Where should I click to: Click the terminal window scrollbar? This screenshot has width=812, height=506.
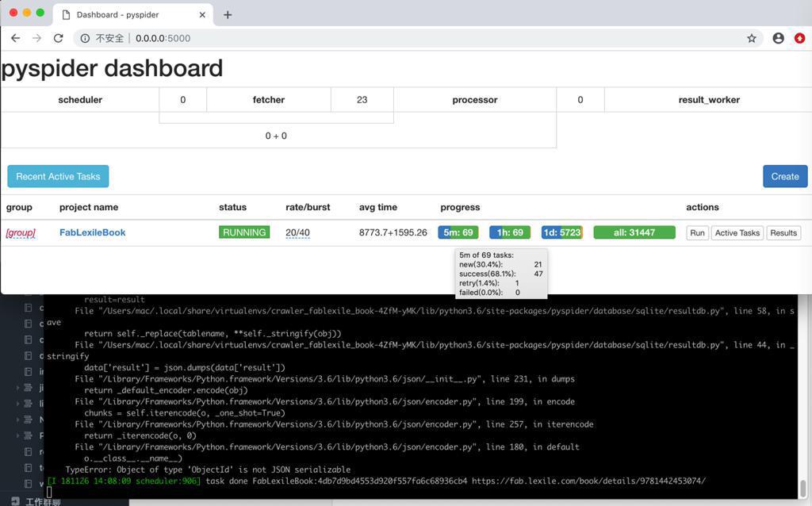802,489
